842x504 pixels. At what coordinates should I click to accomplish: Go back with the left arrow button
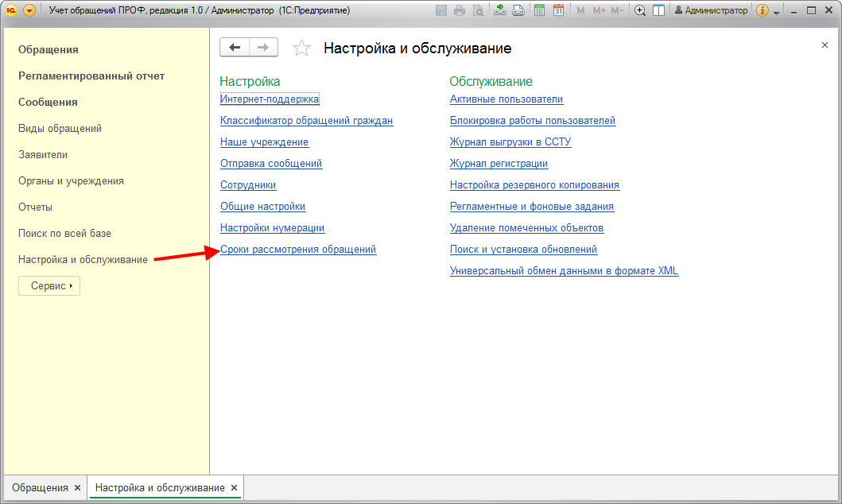[x=235, y=48]
